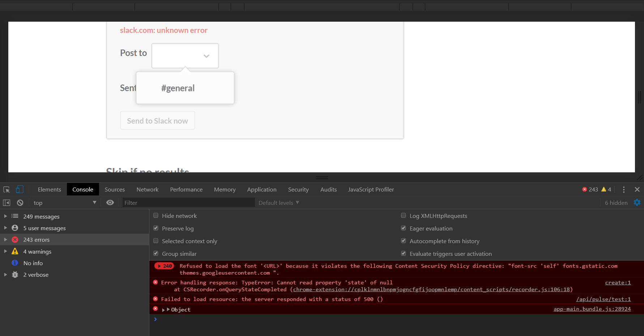This screenshot has width=644, height=336.
Task: Open the Security tab
Action: click(x=298, y=189)
